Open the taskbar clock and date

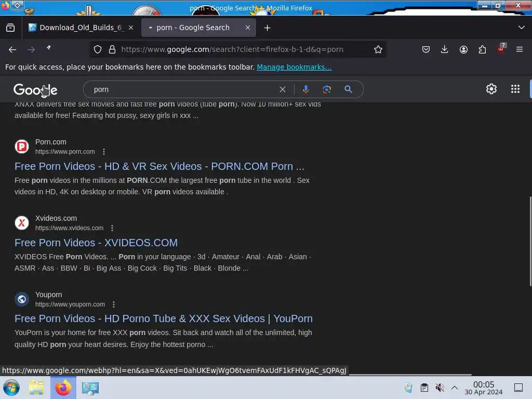click(484, 388)
